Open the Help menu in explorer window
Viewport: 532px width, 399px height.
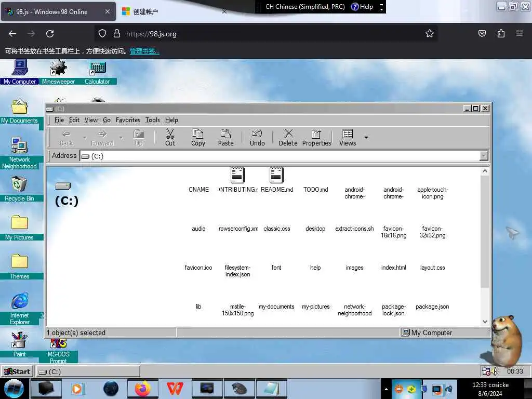coord(171,120)
